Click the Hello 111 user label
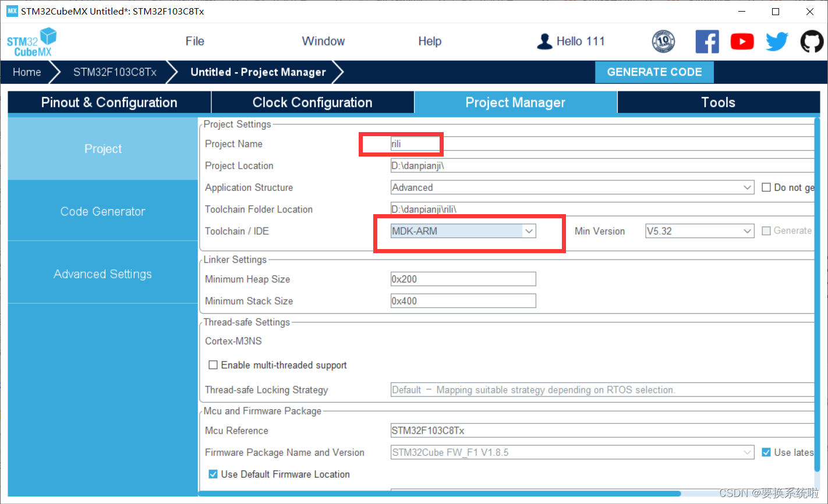Screen dimensions: 828x504 [x=581, y=41]
